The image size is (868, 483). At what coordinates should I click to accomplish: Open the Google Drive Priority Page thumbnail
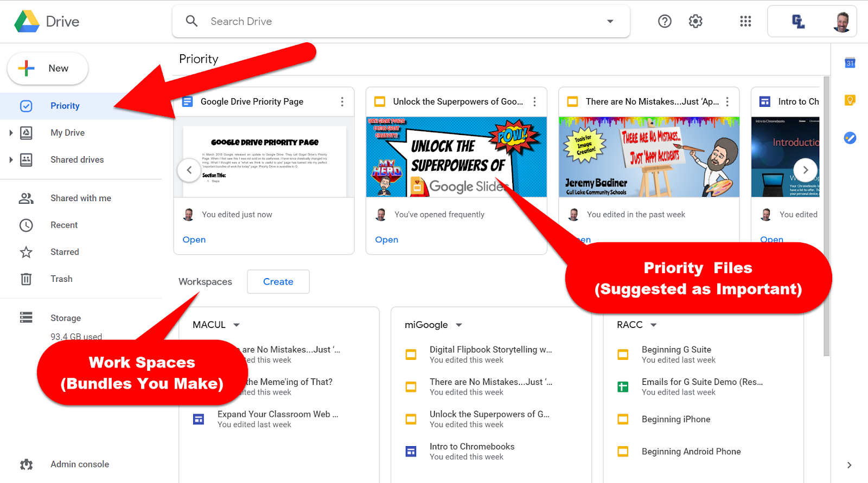(x=264, y=157)
